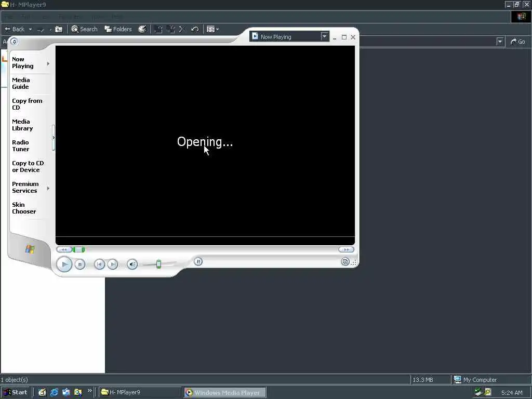
Task: Click the yellow system tray icon
Action: pos(488,392)
